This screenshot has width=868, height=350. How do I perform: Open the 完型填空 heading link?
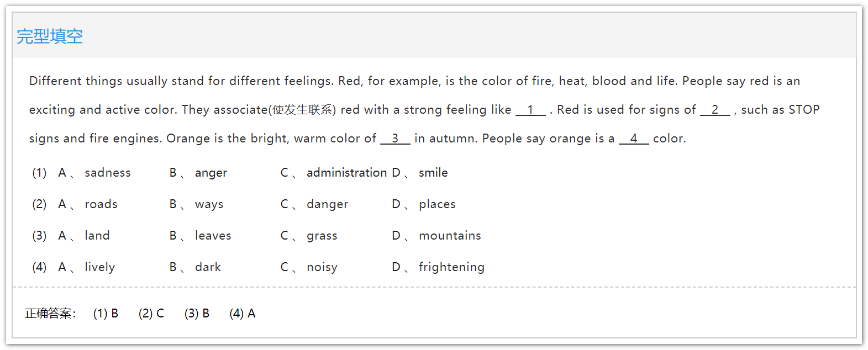50,36
